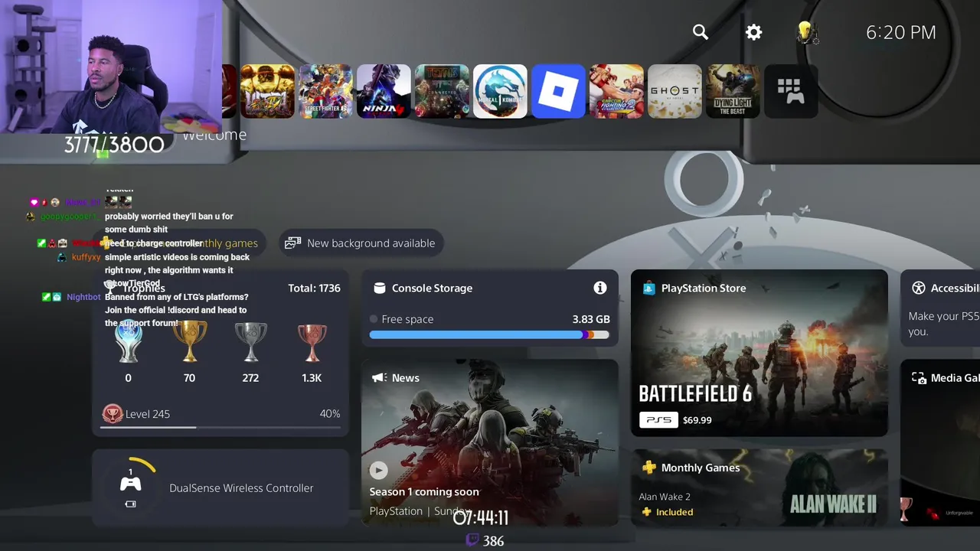Click the 3777/3800 counter overlay
This screenshot has width=980, height=551.
(114, 145)
